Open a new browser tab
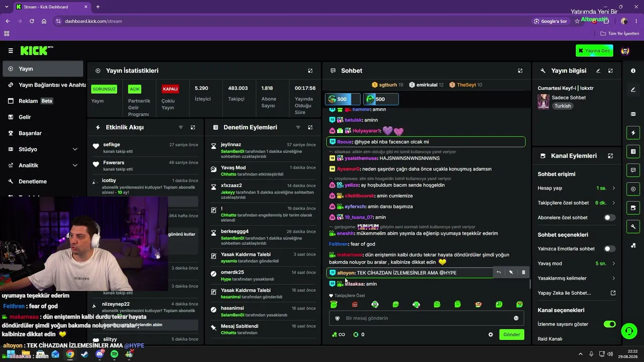Viewport: 644px width, 362px height. (98, 7)
